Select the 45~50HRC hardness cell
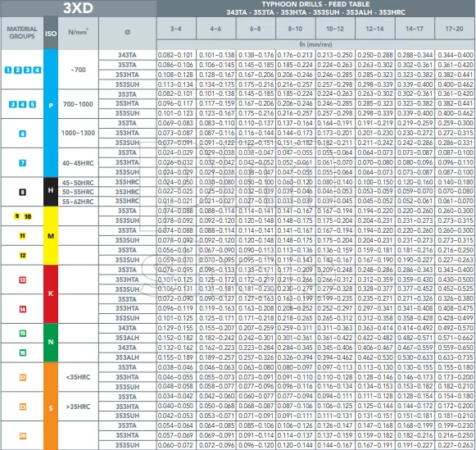476x450 pixels. (x=79, y=183)
